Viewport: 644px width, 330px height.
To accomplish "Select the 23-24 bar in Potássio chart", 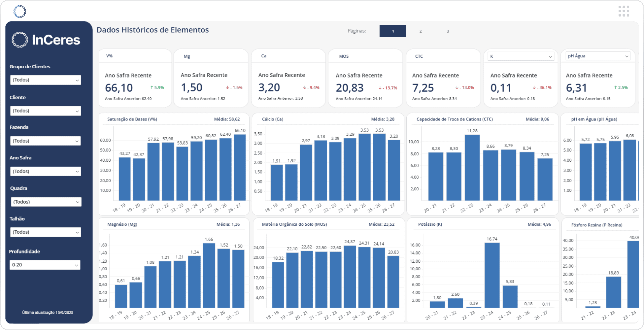I will point(492,275).
